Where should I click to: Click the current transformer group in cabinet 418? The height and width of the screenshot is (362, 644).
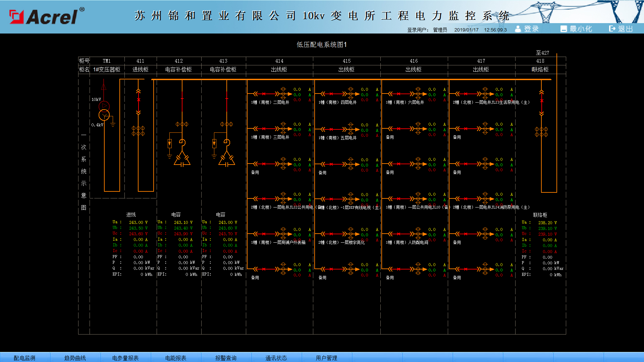coord(541,132)
